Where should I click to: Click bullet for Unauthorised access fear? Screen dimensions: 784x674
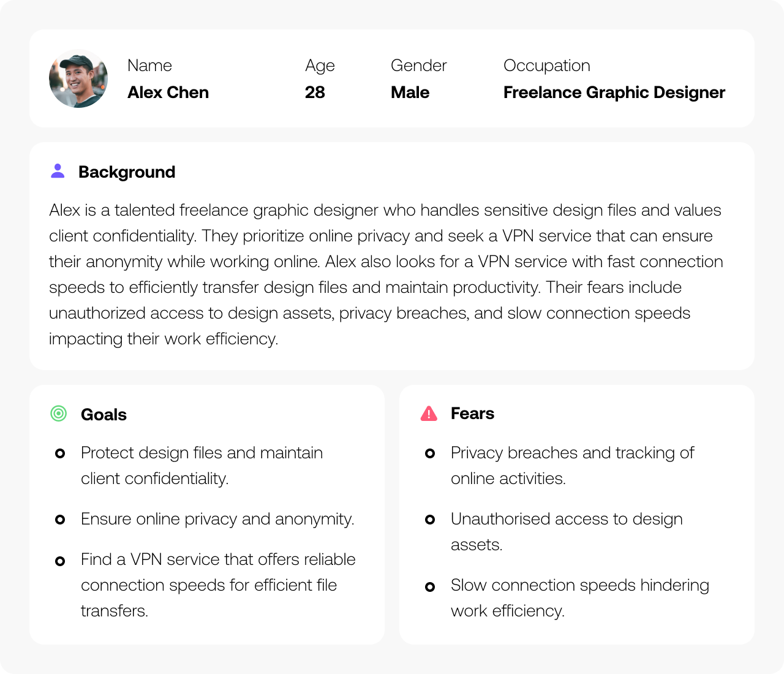point(430,520)
